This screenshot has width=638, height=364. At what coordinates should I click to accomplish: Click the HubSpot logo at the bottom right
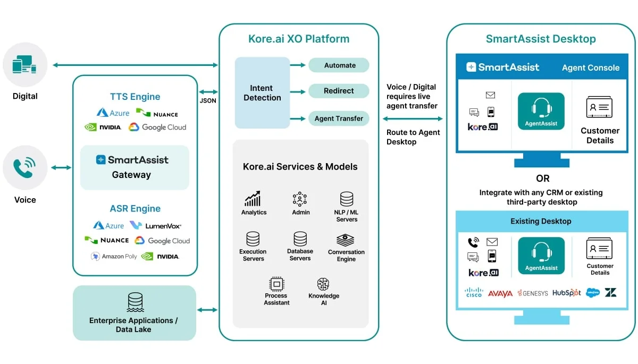(566, 292)
